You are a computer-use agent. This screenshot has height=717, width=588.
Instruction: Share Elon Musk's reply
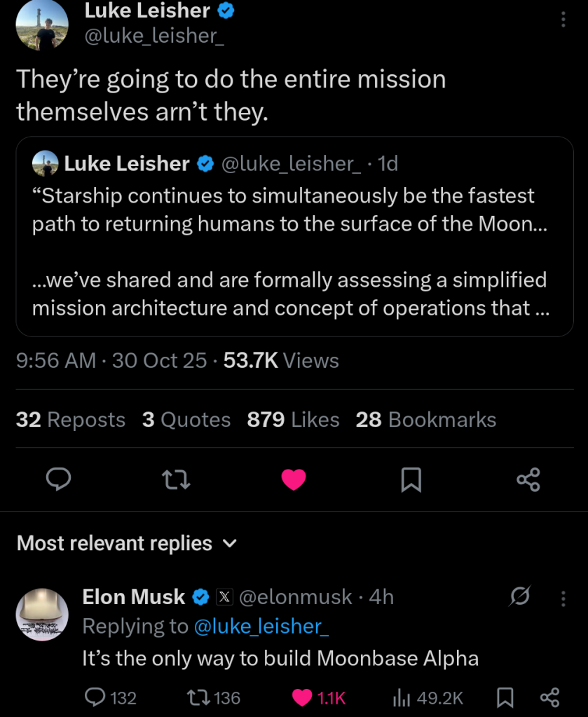[x=549, y=697]
